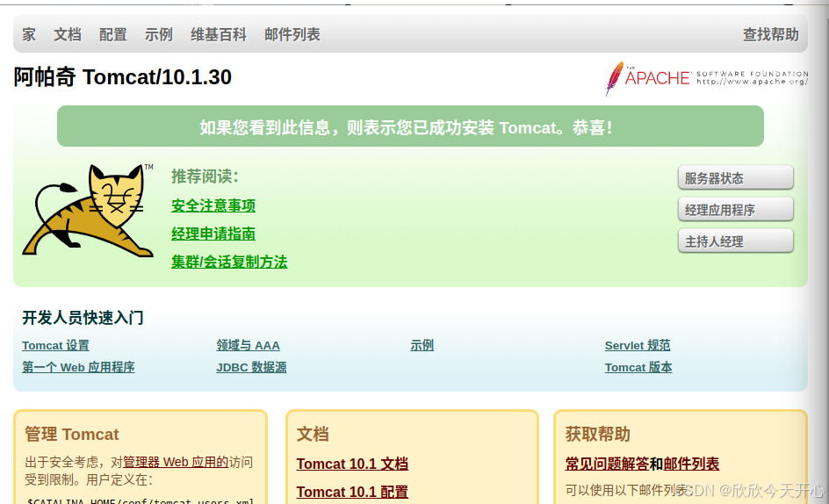Open the JDBC 数据源 link
The image size is (829, 504).
pyautogui.click(x=251, y=367)
